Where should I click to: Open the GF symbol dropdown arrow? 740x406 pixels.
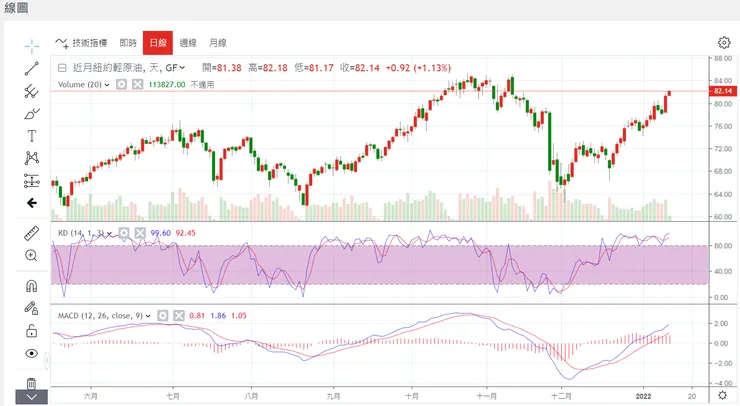coord(183,68)
